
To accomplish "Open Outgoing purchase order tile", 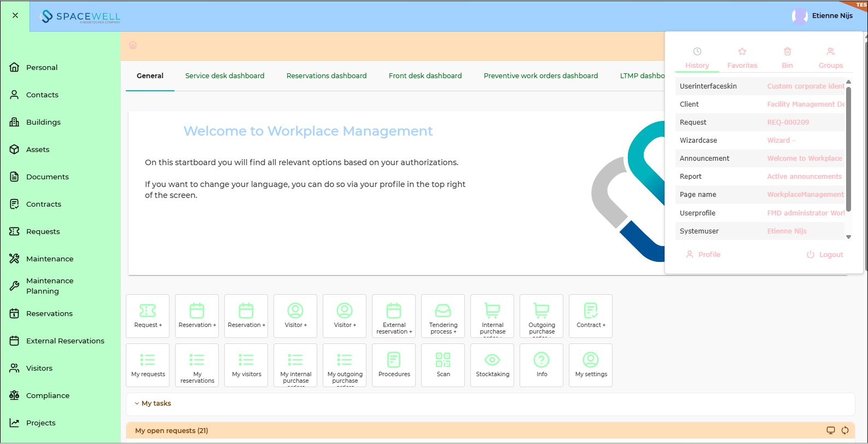I will tap(541, 316).
